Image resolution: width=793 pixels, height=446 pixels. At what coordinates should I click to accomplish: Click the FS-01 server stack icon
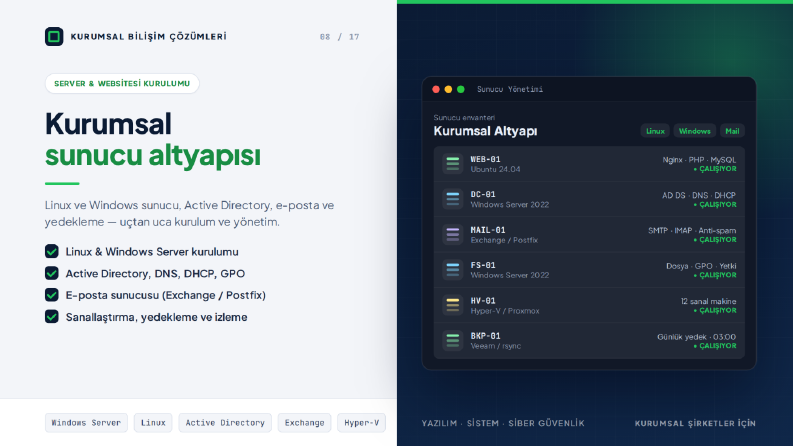tap(453, 270)
